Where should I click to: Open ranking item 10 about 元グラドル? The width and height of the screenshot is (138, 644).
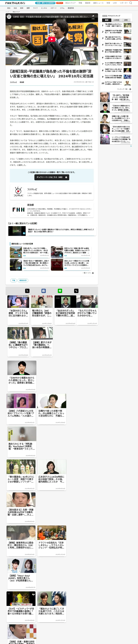click(x=116, y=83)
